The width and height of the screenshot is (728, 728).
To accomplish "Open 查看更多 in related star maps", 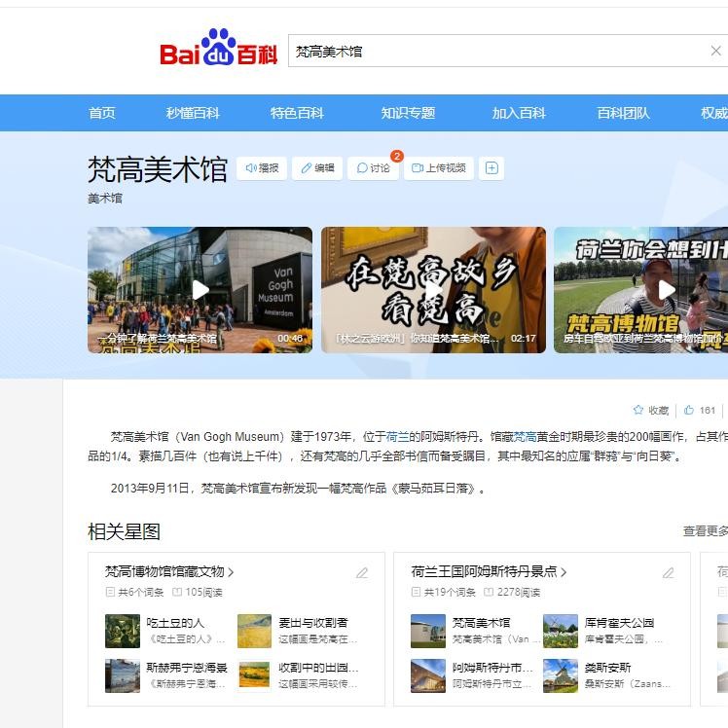I will pos(705,531).
